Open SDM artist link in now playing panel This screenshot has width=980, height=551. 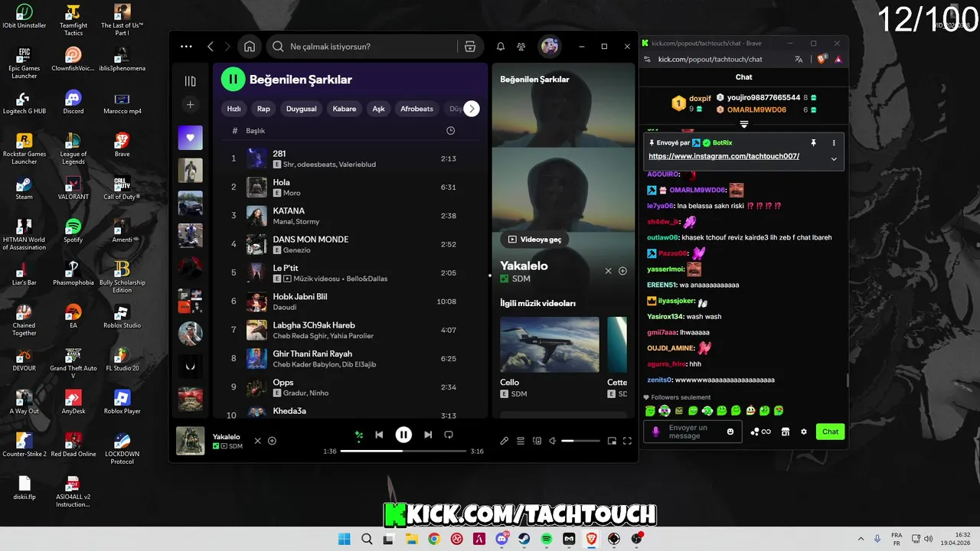pos(520,279)
